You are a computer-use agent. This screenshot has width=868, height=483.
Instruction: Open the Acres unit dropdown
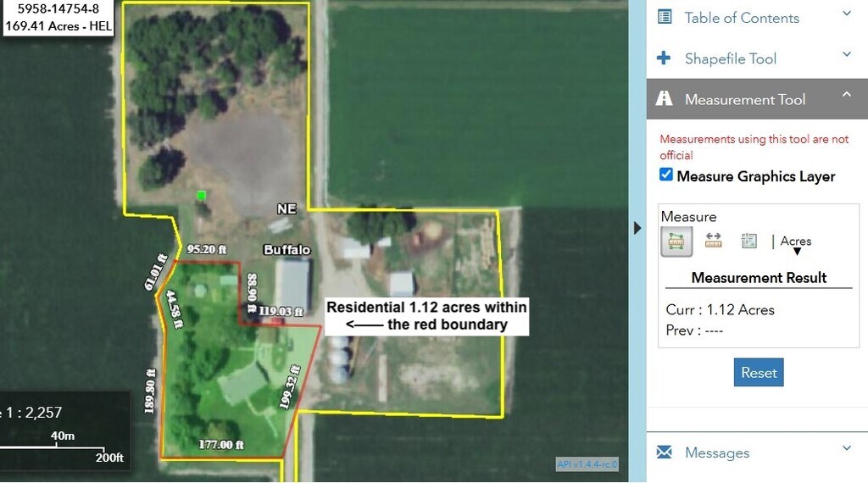tap(796, 244)
